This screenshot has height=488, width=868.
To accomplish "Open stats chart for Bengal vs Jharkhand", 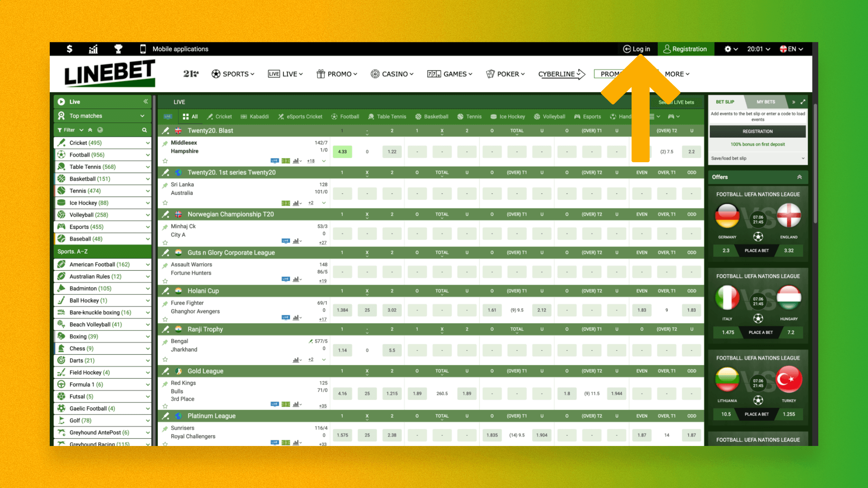I will click(x=297, y=360).
